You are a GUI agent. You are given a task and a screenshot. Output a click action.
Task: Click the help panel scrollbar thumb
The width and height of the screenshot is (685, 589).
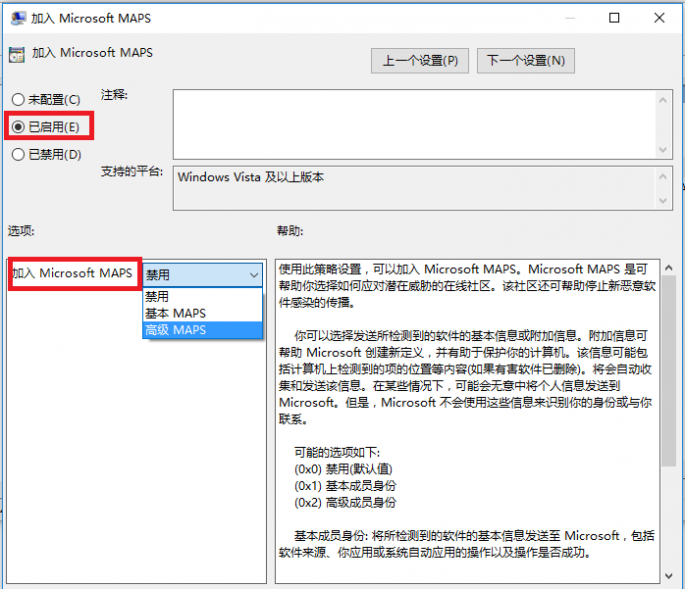[668, 371]
